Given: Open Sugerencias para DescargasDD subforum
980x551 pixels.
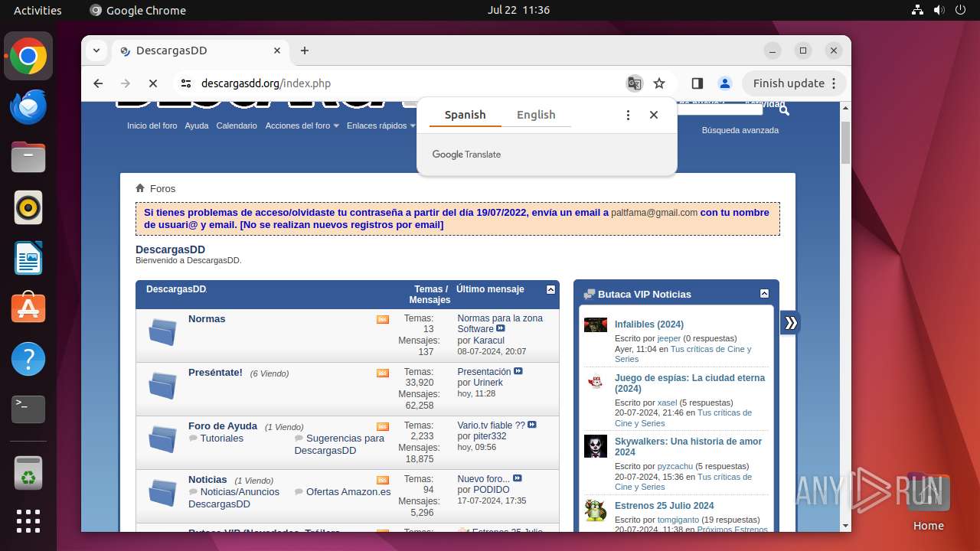Looking at the screenshot, I should point(339,445).
